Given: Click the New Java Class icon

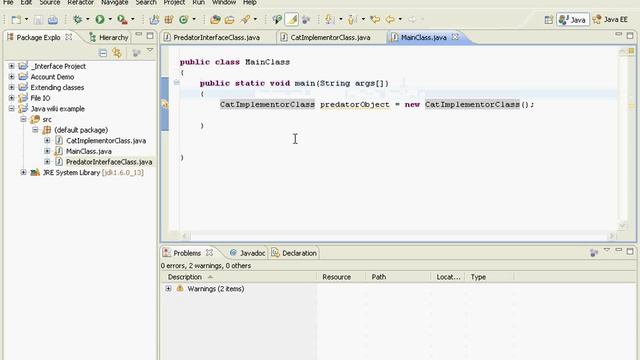Looking at the screenshot, I should click(x=184, y=19).
